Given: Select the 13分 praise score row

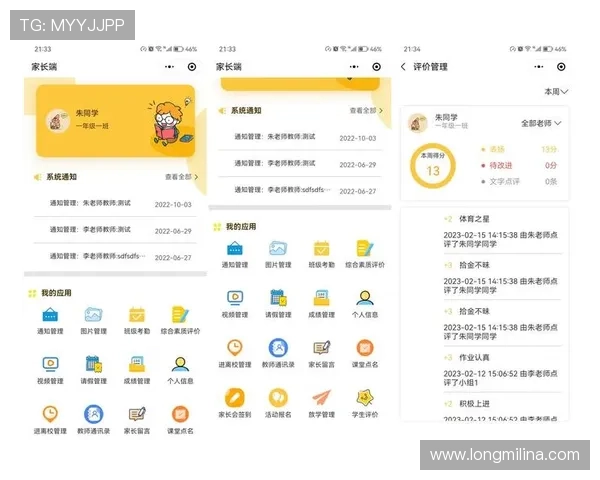Looking at the screenshot, I should (x=519, y=149).
